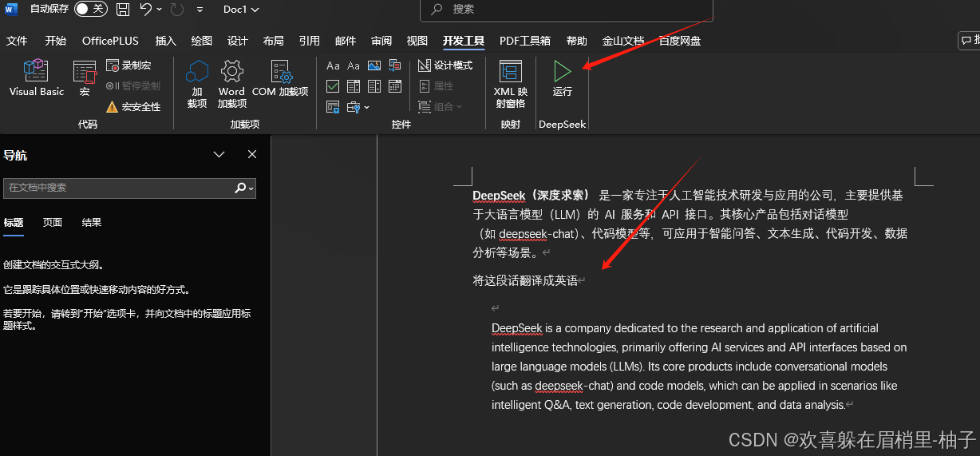Open the 加载项 add-ins button
Screen dimensions: 980x456
pyautogui.click(x=197, y=83)
